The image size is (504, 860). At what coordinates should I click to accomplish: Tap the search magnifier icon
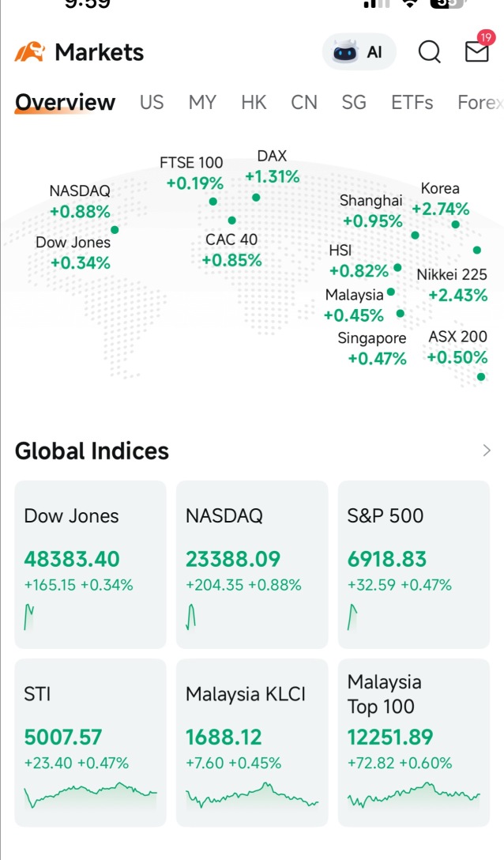click(x=429, y=52)
